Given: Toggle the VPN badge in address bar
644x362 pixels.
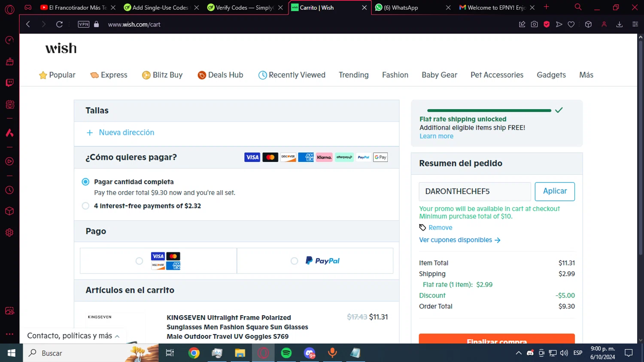Looking at the screenshot, I should (x=84, y=24).
